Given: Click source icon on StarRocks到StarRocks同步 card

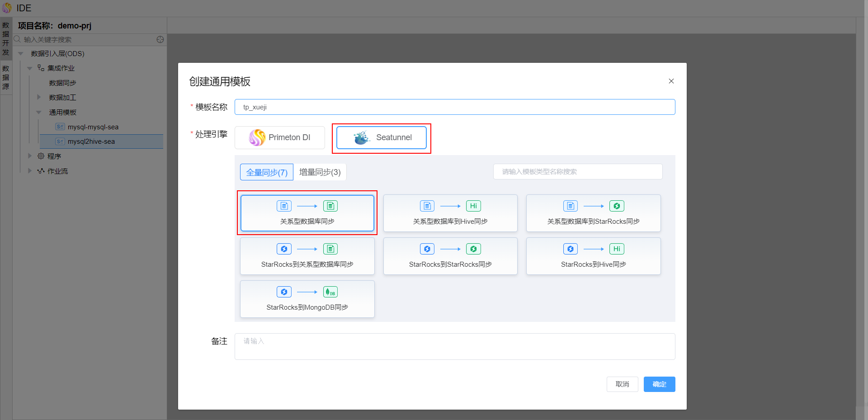Looking at the screenshot, I should coord(427,249).
